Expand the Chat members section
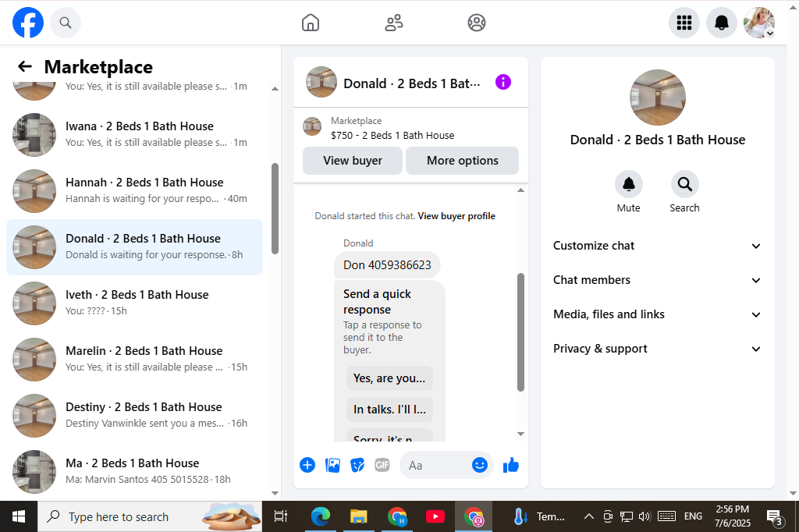This screenshot has width=799, height=532. (x=657, y=280)
